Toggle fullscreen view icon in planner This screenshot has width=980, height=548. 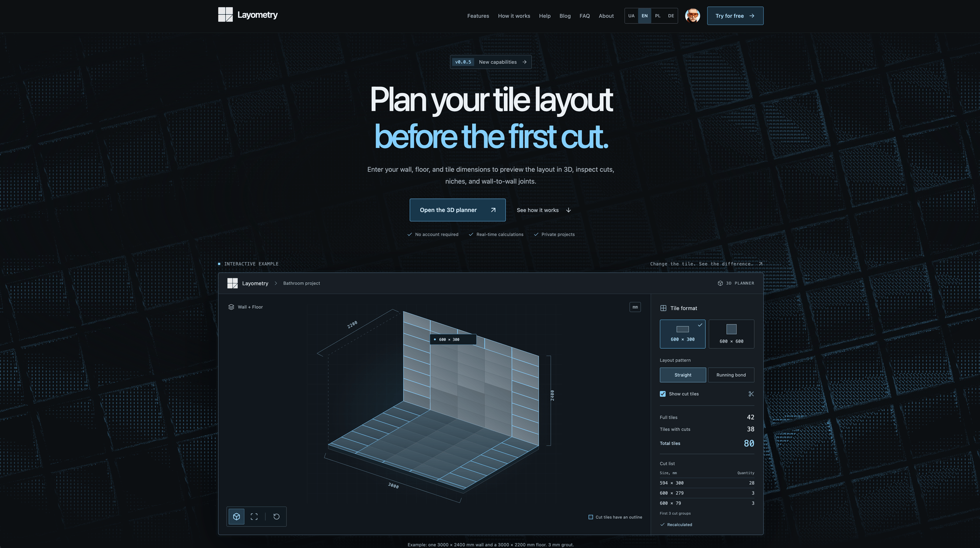point(254,516)
